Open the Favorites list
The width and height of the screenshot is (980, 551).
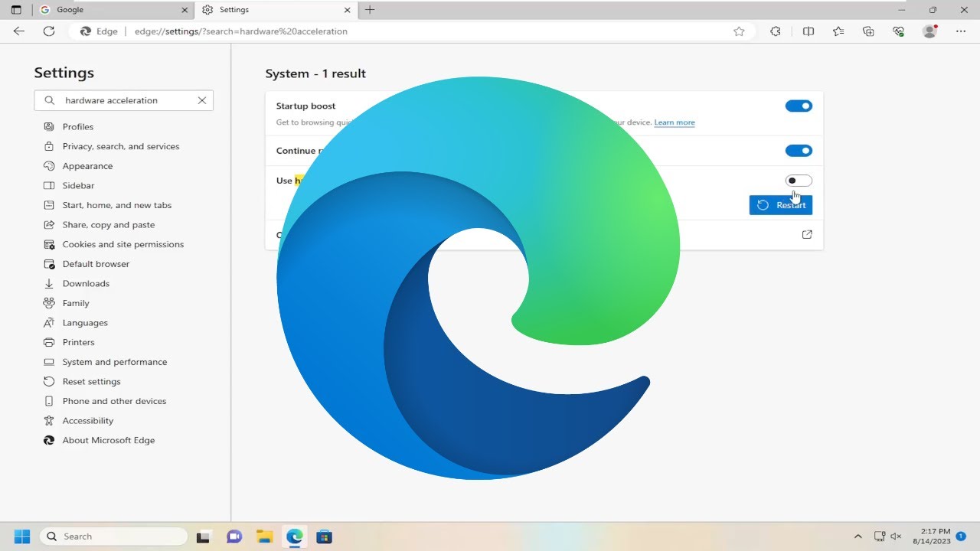point(838,31)
